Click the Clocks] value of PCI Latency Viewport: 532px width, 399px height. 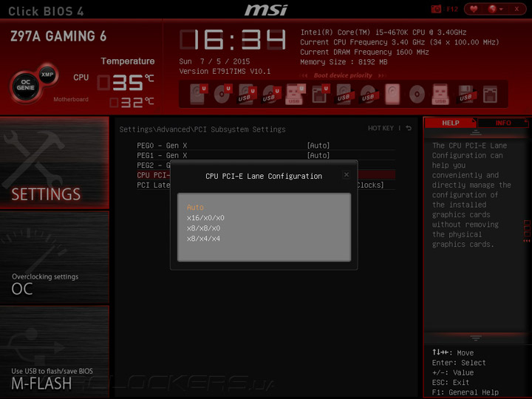pos(370,185)
